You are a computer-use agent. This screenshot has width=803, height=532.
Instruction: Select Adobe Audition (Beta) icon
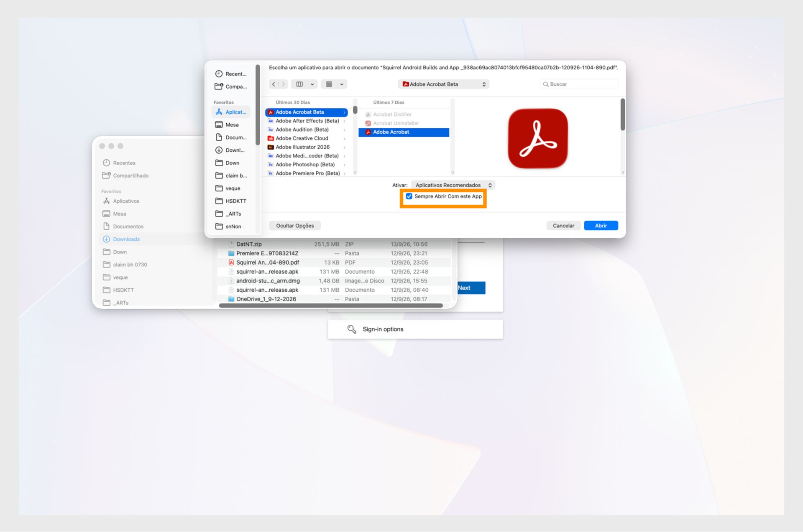pyautogui.click(x=271, y=130)
